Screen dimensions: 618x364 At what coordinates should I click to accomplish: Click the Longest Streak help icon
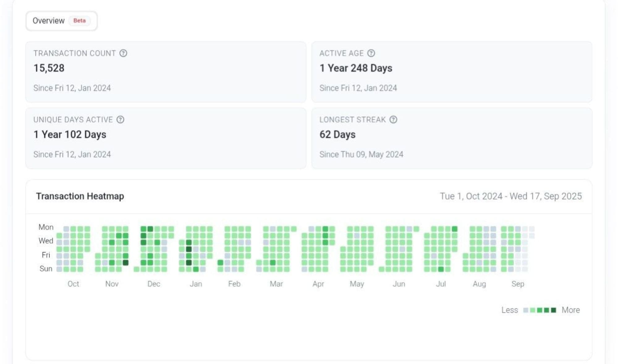(x=393, y=119)
